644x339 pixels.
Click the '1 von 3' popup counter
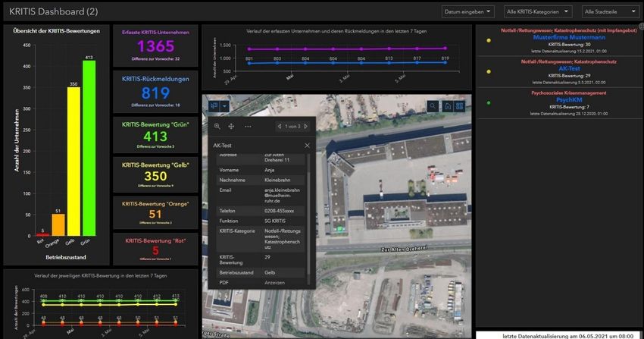[293, 127]
